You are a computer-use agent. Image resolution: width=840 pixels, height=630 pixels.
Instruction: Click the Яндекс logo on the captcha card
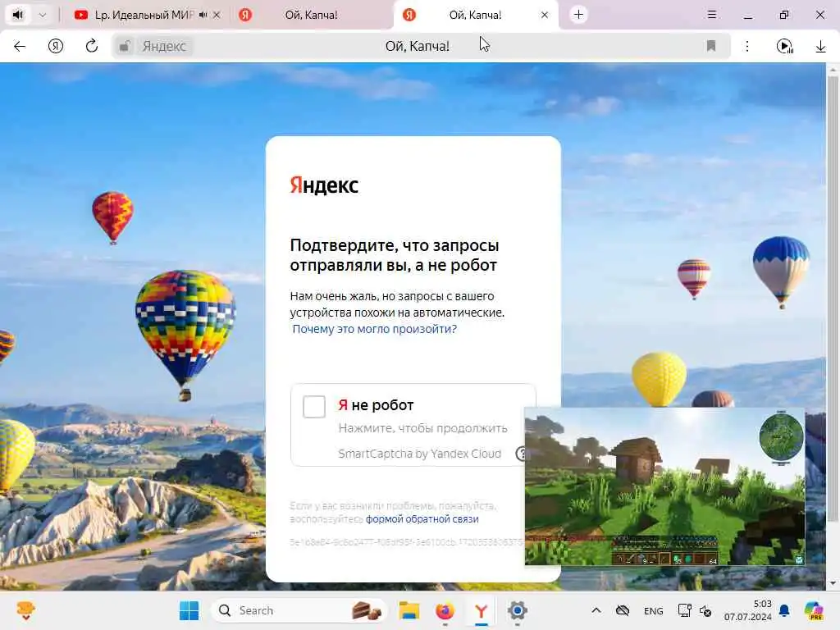pos(324,185)
